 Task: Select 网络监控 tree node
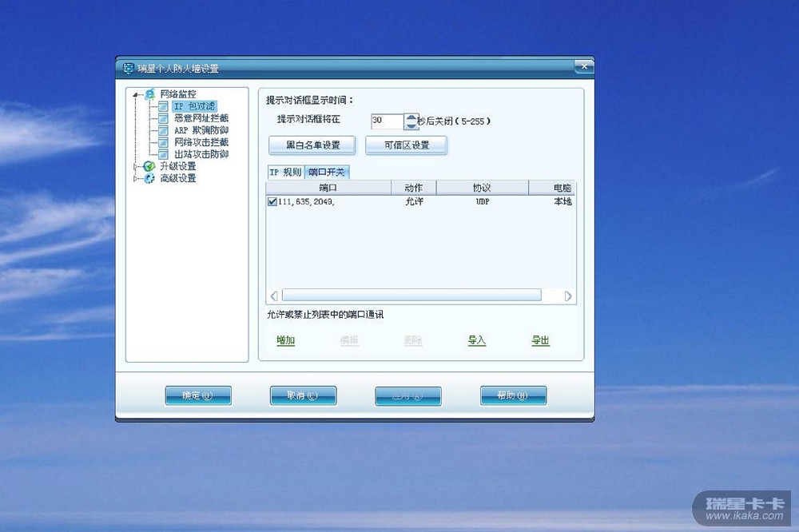coord(178,94)
